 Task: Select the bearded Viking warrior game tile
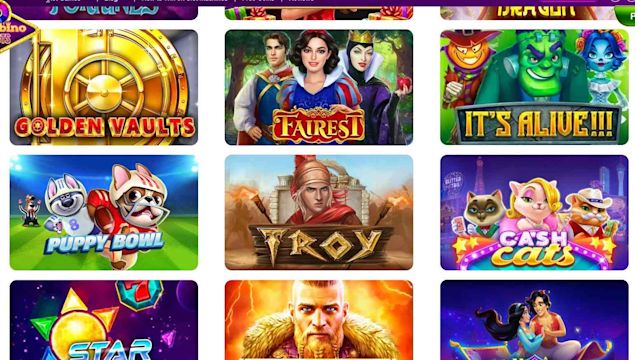pos(319,320)
